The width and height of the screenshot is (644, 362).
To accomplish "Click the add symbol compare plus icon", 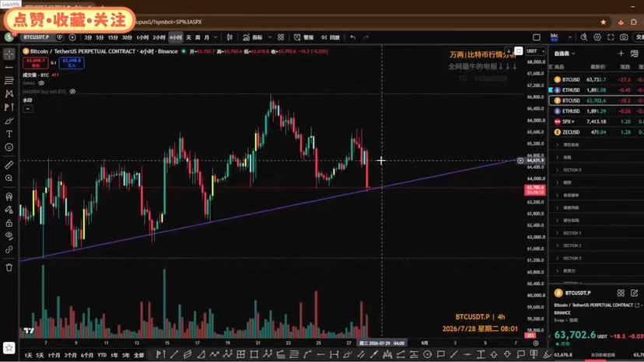I will (x=72, y=37).
